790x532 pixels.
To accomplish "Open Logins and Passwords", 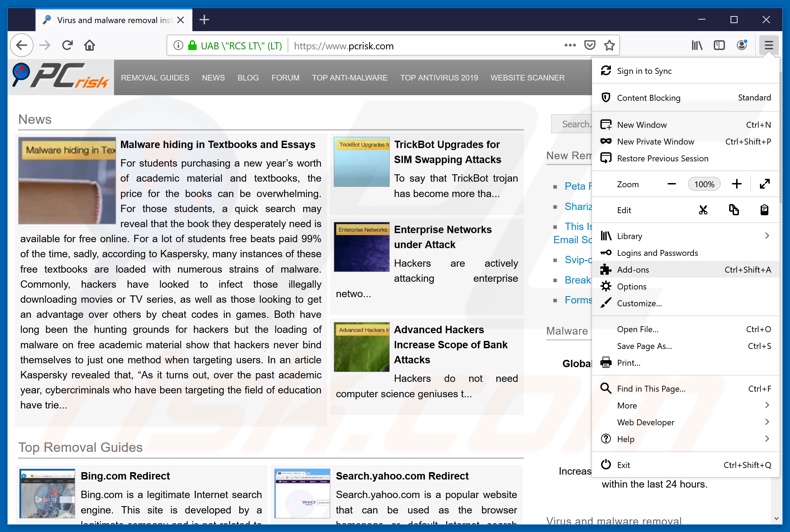I will click(x=686, y=253).
